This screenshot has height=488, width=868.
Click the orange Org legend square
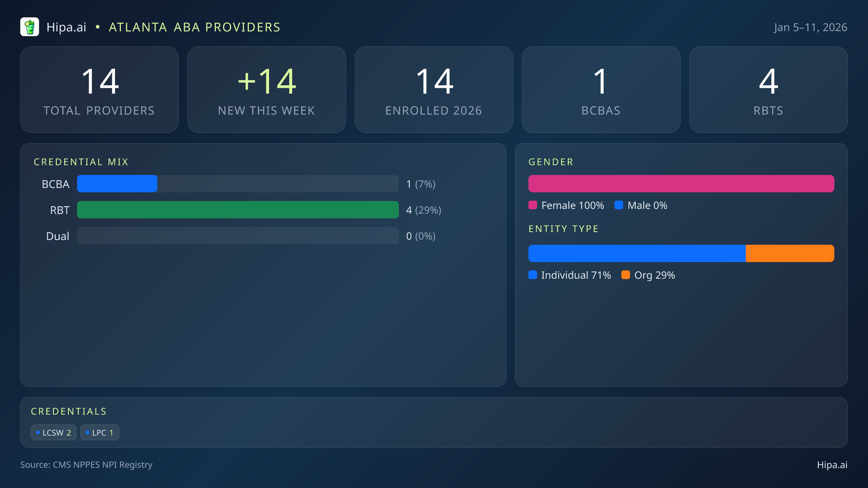pos(626,275)
